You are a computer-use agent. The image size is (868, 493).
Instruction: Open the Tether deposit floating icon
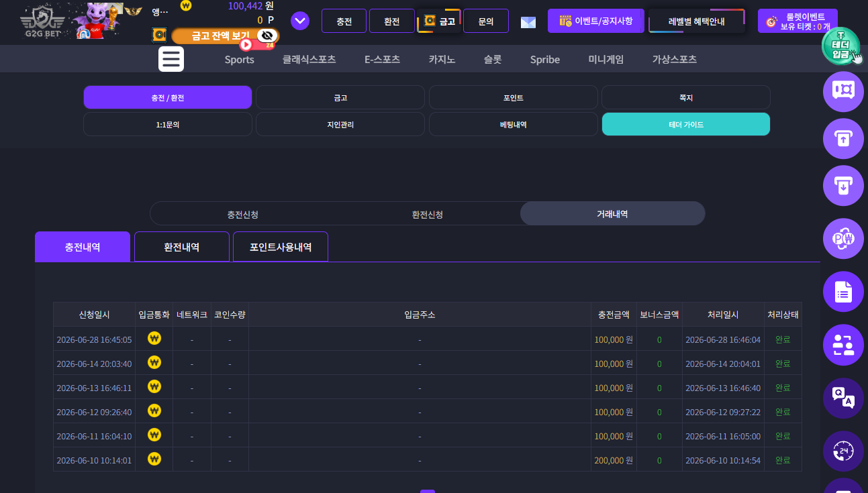tap(842, 47)
